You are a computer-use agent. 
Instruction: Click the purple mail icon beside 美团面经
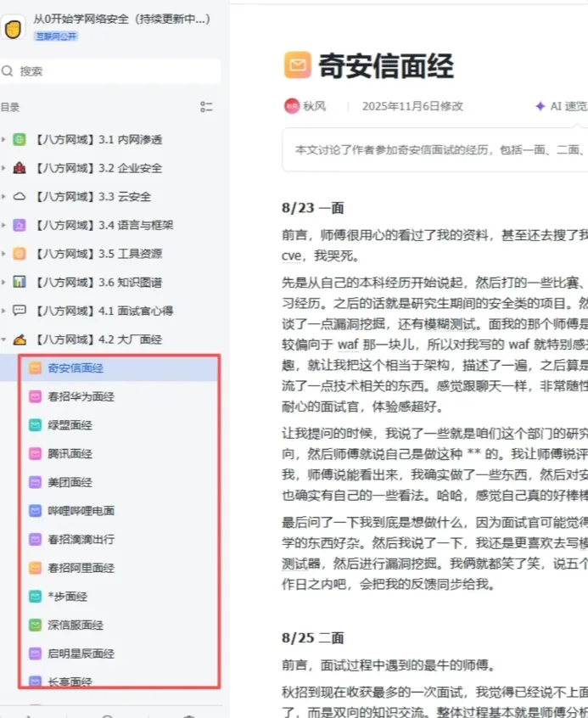[x=36, y=482]
